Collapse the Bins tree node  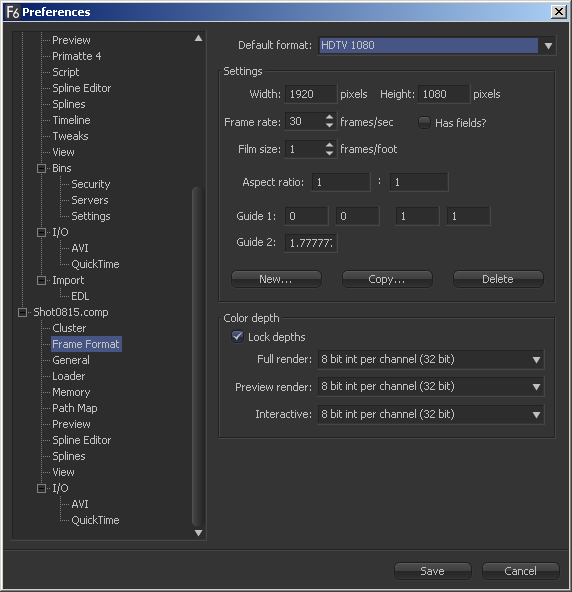tap(42, 168)
